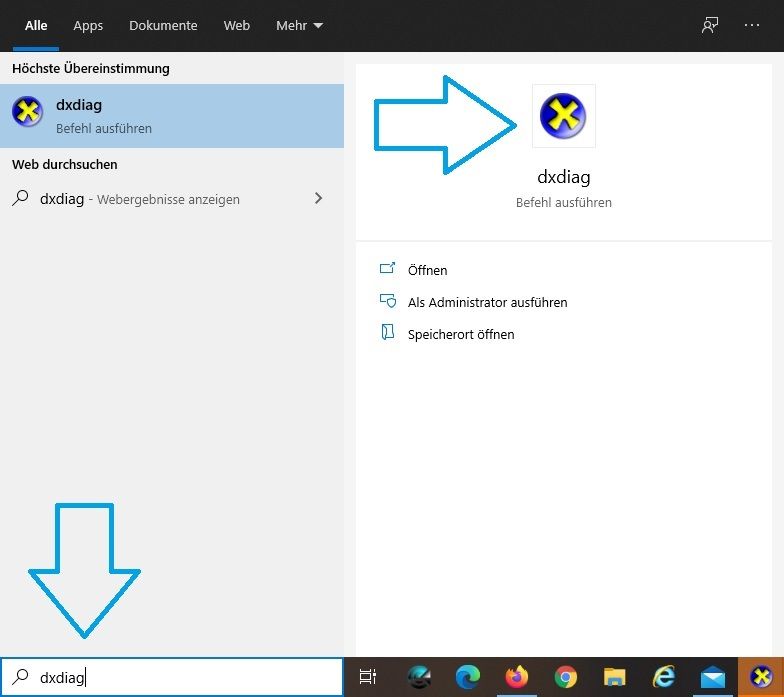Image resolution: width=784 pixels, height=697 pixels.
Task: Expand dxdiag web results chevron arrow
Action: pos(319,198)
